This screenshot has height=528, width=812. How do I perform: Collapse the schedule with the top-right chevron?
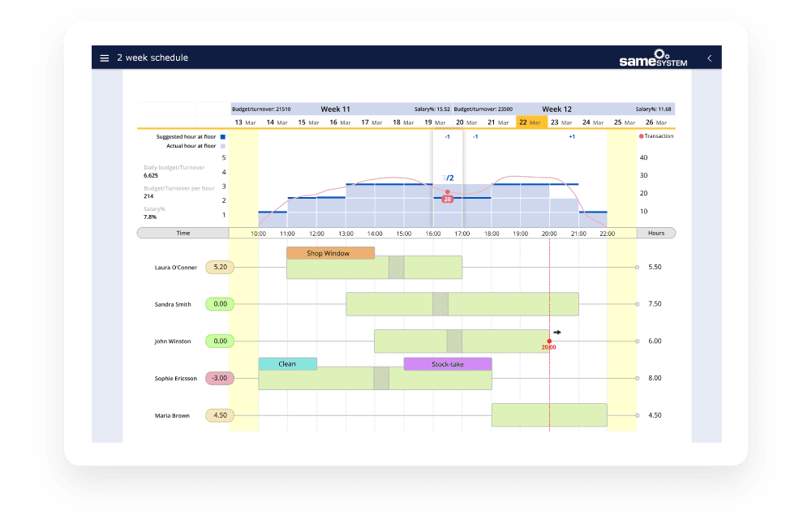pos(710,58)
